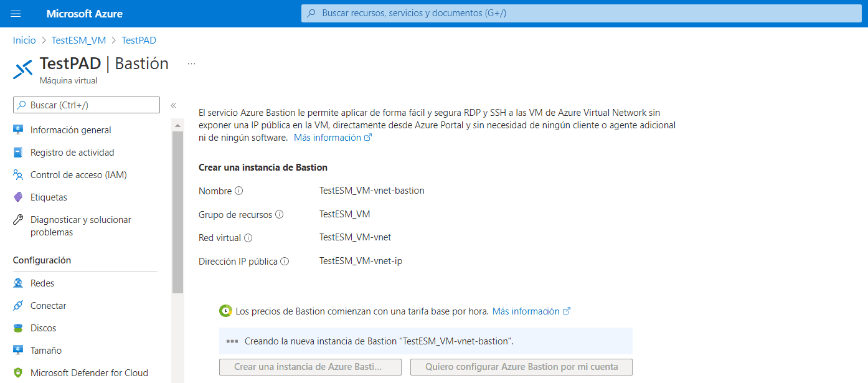868x383 pixels.
Task: Click the Registro de actividad icon
Action: [18, 153]
